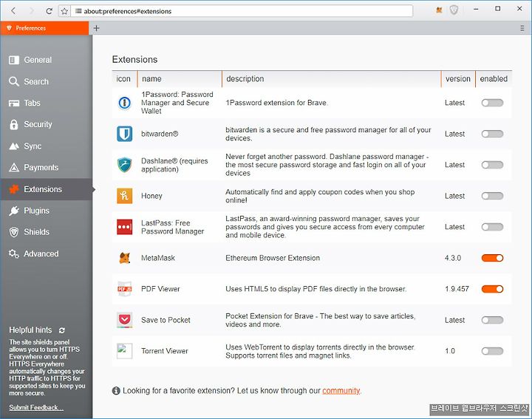Open Payments preferences
The image size is (532, 419).
tap(46, 168)
